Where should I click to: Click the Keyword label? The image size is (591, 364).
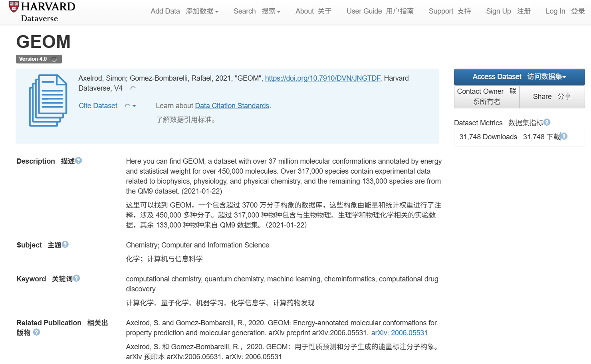pyautogui.click(x=31, y=279)
